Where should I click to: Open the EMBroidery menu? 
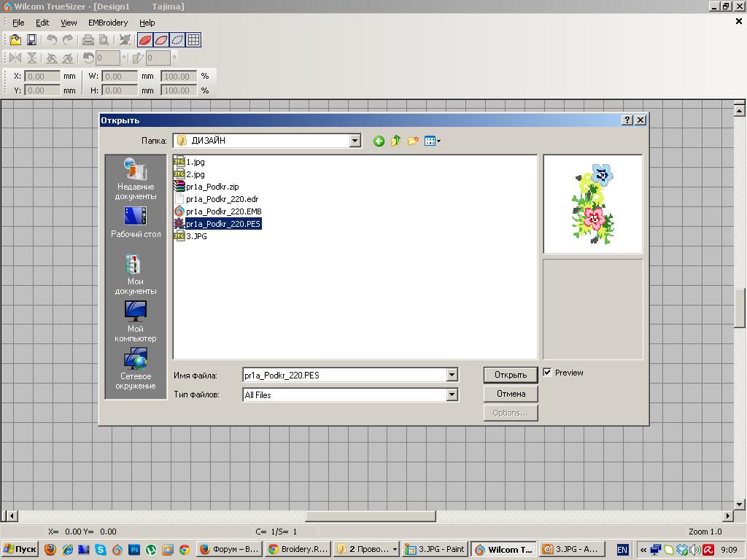click(x=108, y=23)
